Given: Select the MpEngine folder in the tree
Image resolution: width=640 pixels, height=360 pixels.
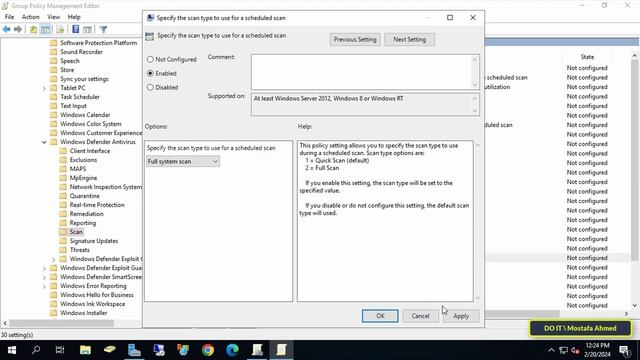Looking at the screenshot, I should click(x=83, y=178).
